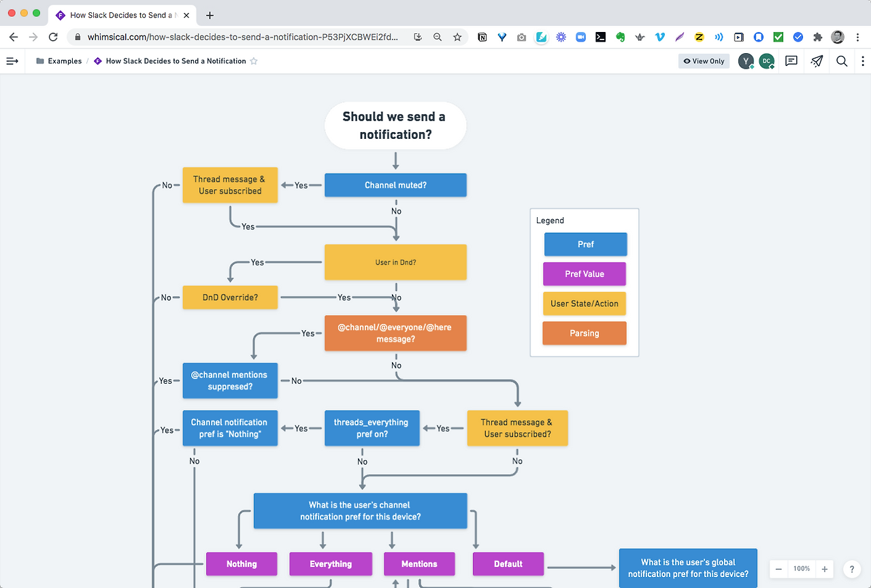This screenshot has width=871, height=588.
Task: Click the Legend title text
Action: (550, 220)
